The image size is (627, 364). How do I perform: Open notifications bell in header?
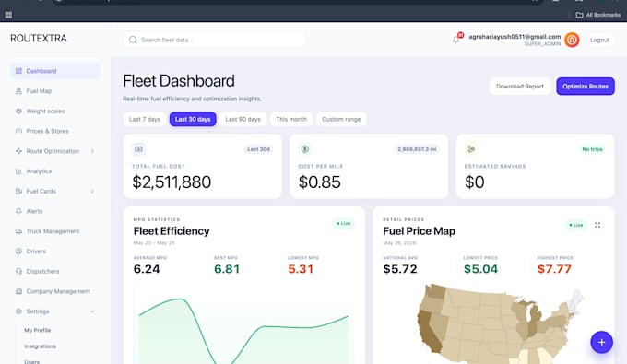tap(455, 40)
